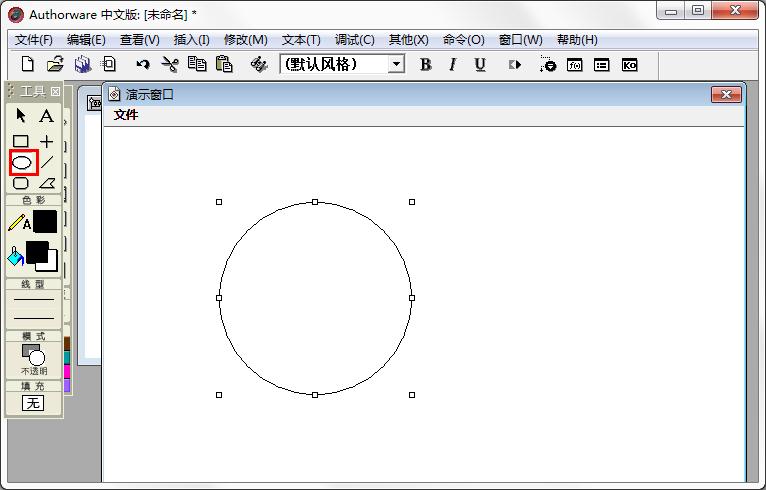This screenshot has width=766, height=490.
Task: Select the Polygon tool
Action: click(x=47, y=183)
